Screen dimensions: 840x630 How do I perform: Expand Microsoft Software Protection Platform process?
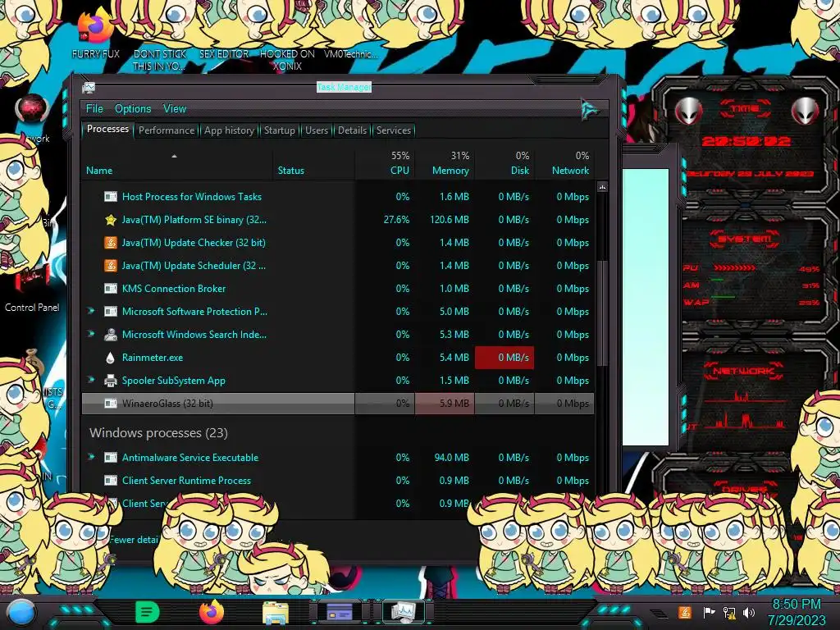(x=91, y=311)
